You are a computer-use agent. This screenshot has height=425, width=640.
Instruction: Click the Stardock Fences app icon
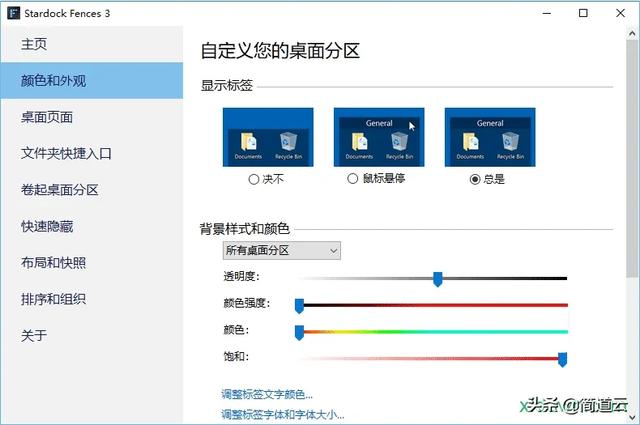(13, 13)
